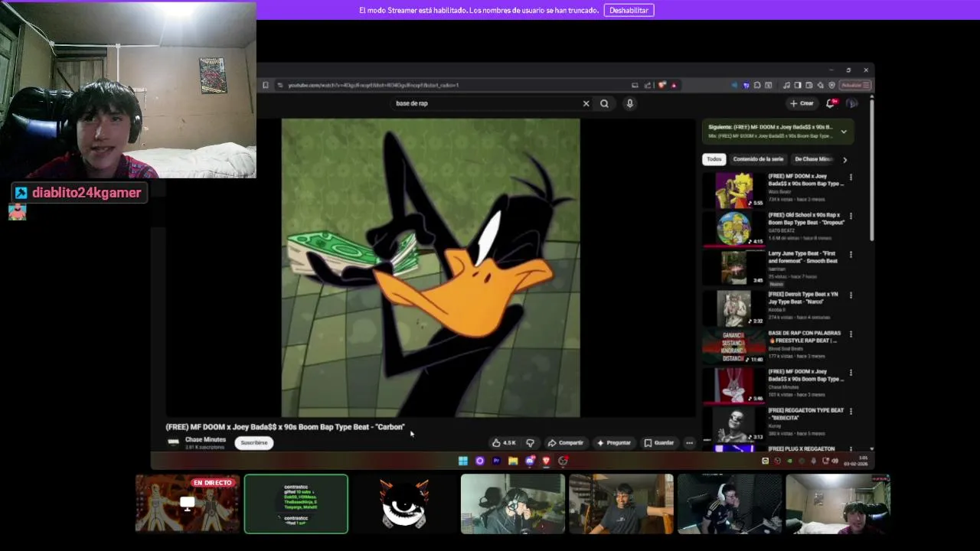Open File Explorer from the taskbar
The width and height of the screenshot is (980, 551).
[512, 461]
